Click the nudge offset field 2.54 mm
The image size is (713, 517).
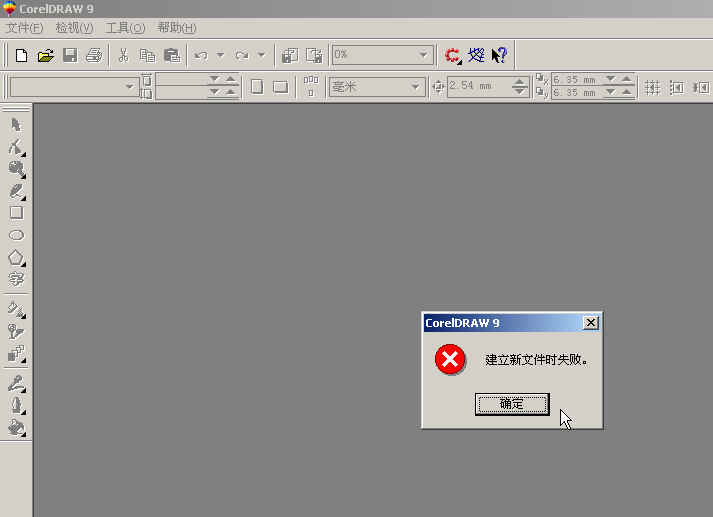coord(479,86)
